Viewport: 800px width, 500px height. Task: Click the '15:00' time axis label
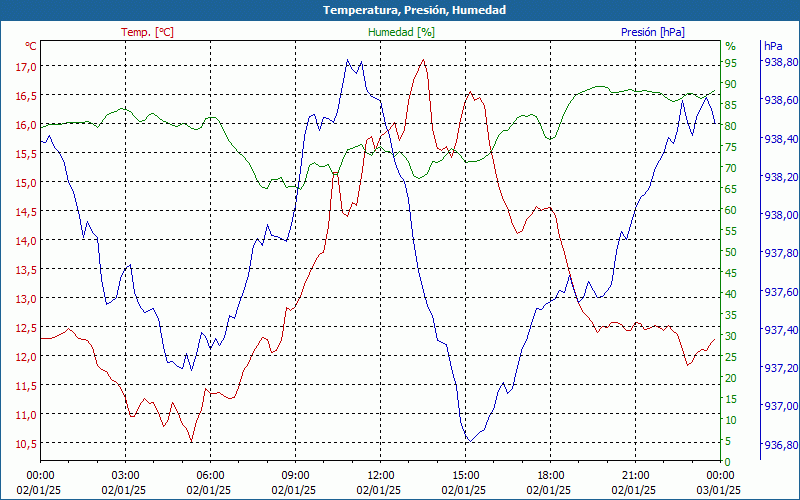465,476
